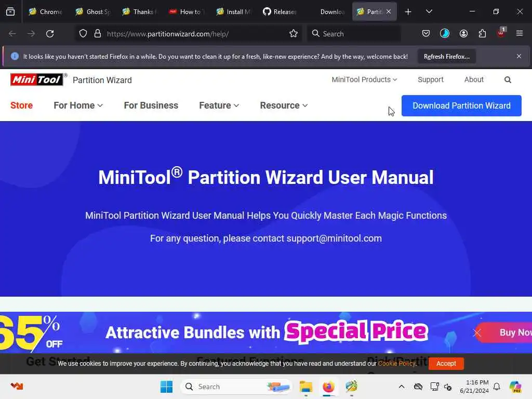Open the Support link
Screen dimensions: 532x399
click(x=431, y=79)
